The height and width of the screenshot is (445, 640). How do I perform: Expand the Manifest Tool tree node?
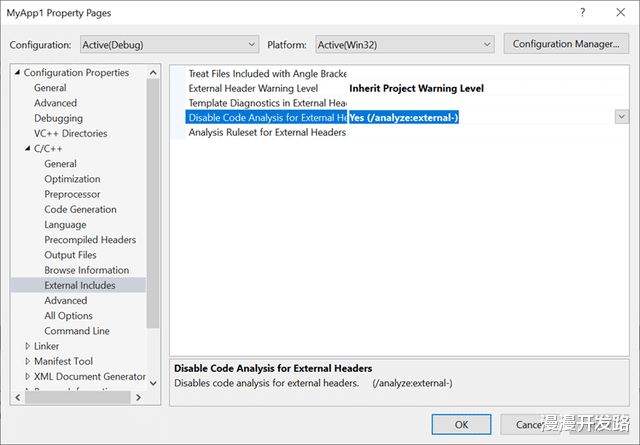(x=27, y=361)
